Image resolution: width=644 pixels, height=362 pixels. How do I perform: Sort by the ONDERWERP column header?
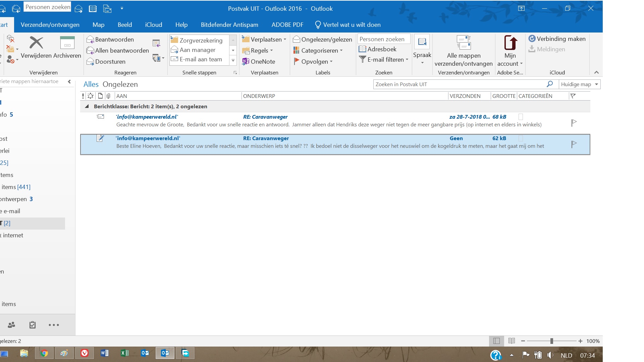tap(344, 96)
